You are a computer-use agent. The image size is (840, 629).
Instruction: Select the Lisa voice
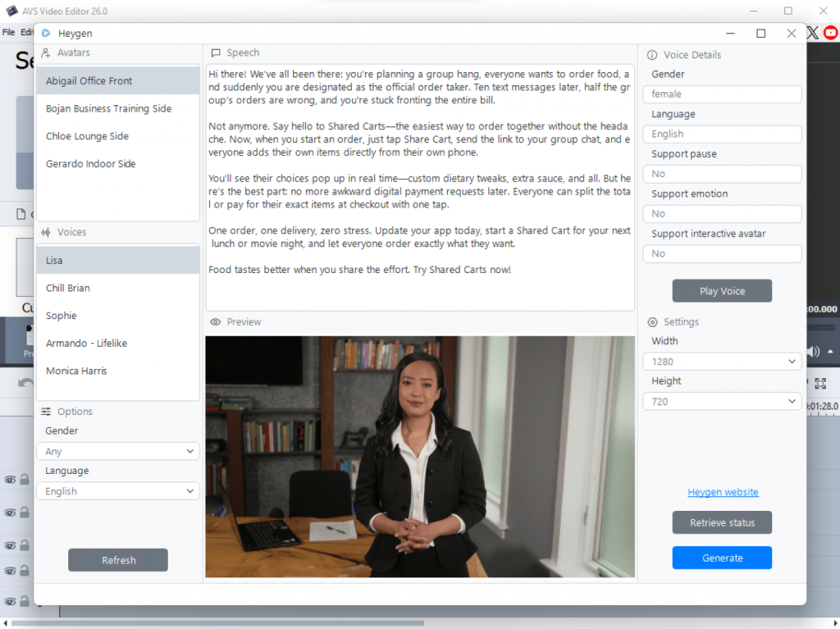118,261
